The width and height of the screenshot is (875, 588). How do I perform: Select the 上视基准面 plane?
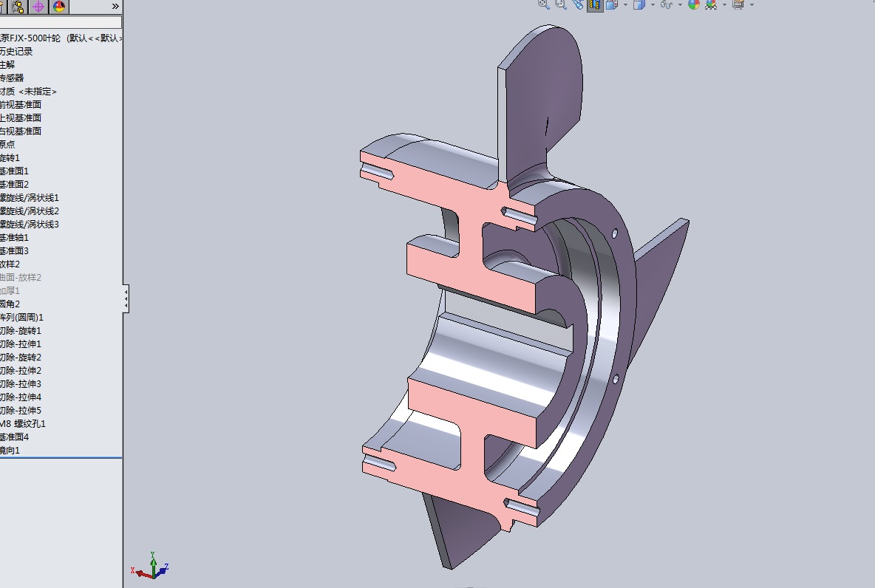pos(21,117)
